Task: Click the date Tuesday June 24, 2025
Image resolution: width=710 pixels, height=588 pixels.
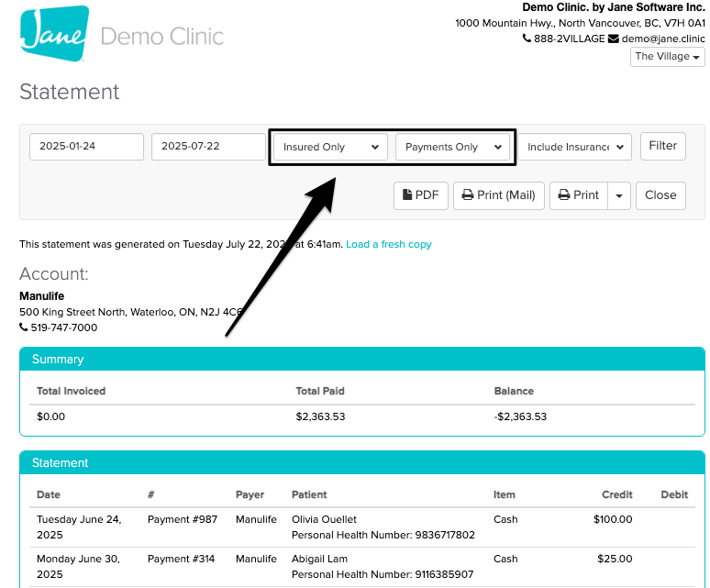Action: (x=79, y=527)
